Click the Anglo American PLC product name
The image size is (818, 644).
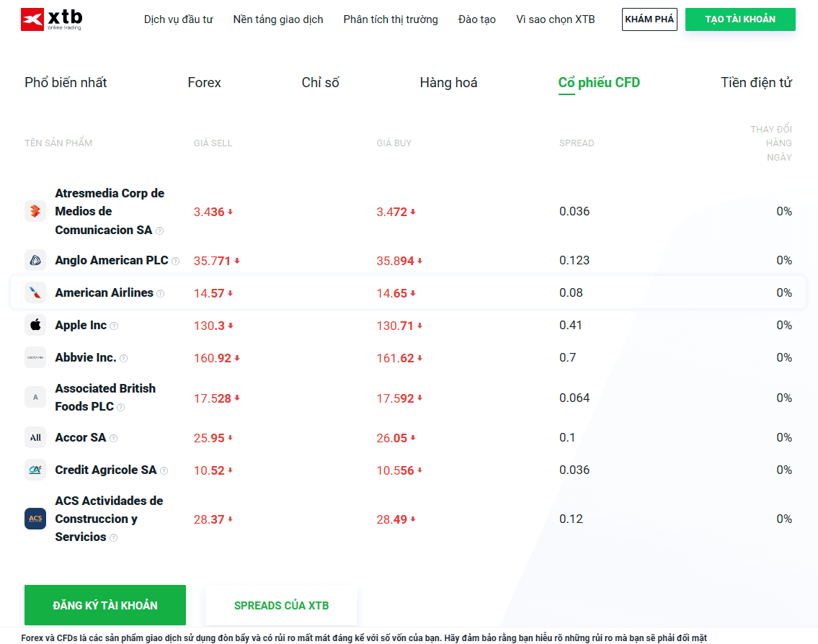[112, 260]
